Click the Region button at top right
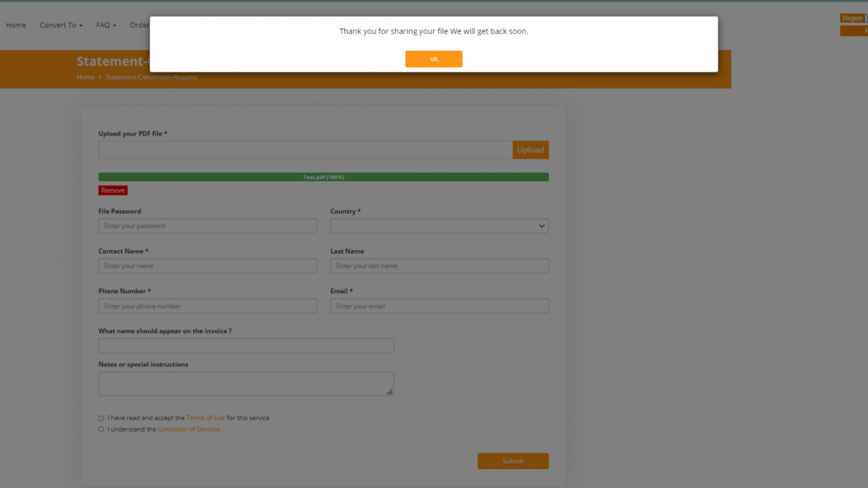Image resolution: width=868 pixels, height=488 pixels. point(853,18)
